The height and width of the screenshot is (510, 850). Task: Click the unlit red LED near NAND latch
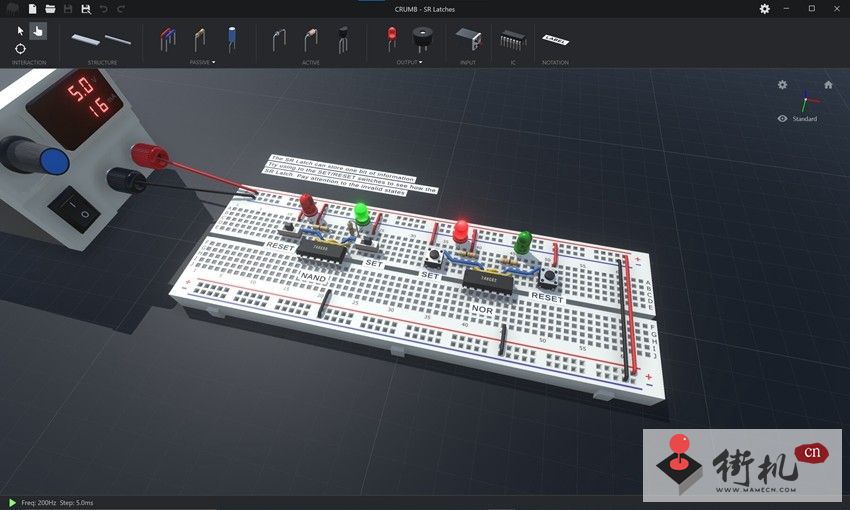point(308,204)
